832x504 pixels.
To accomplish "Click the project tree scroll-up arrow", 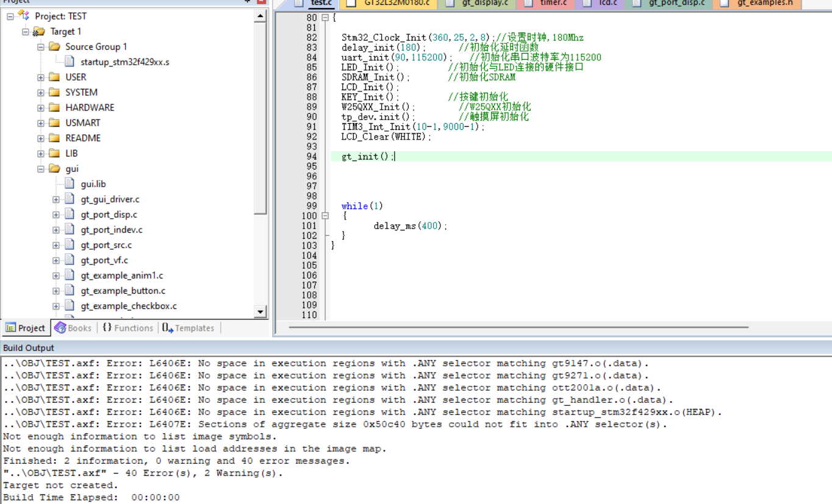I will coord(260,16).
